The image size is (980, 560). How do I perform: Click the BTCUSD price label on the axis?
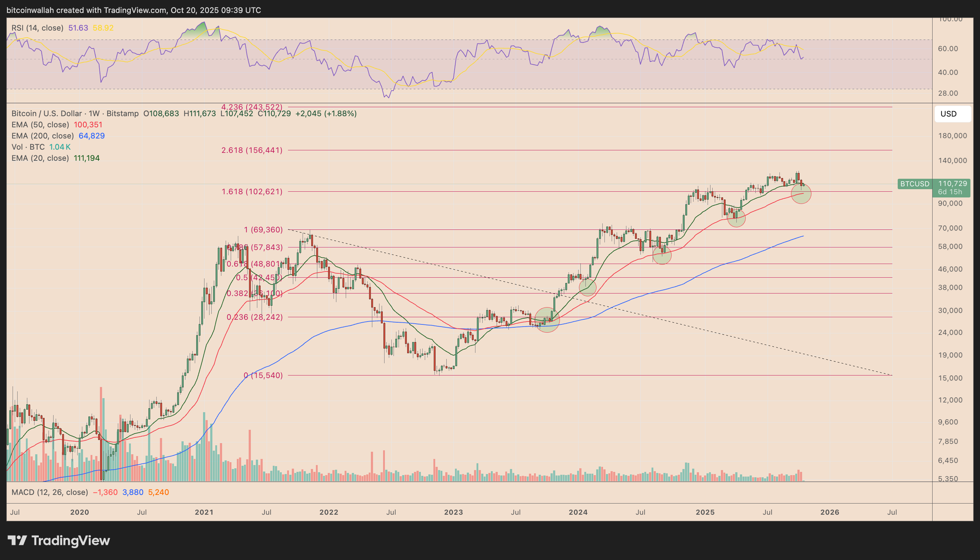(915, 184)
